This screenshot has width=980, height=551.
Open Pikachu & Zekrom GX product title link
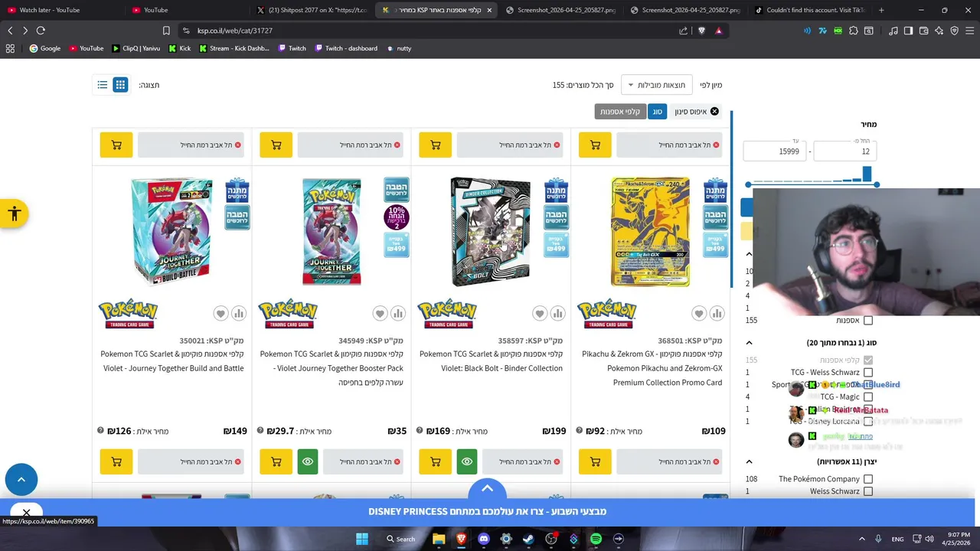pos(652,368)
